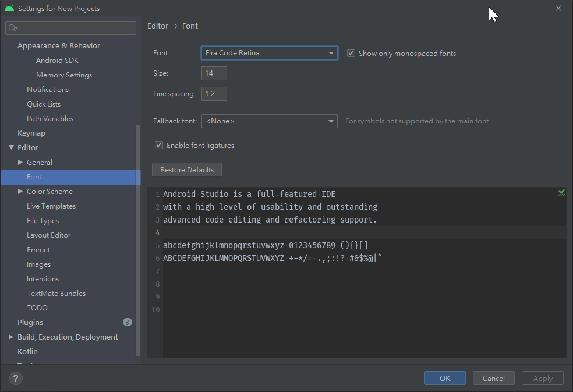The height and width of the screenshot is (392, 573).
Task: Open Intentions settings
Action: click(43, 279)
